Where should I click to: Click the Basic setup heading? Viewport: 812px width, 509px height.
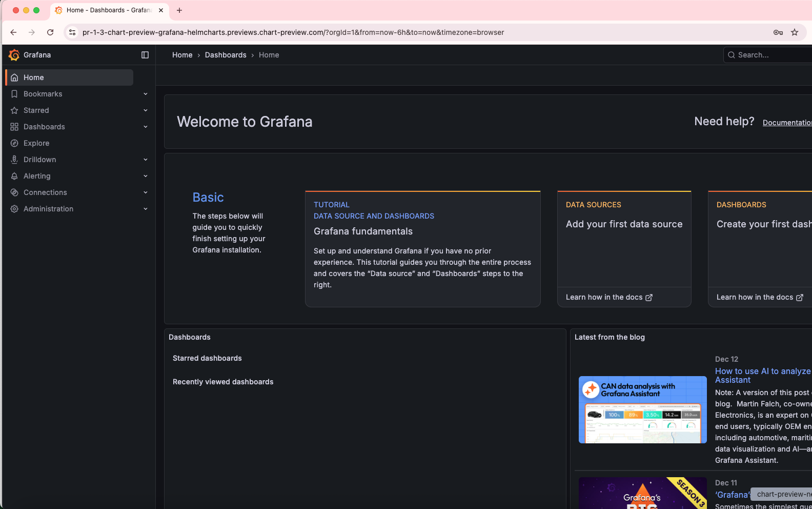(208, 198)
